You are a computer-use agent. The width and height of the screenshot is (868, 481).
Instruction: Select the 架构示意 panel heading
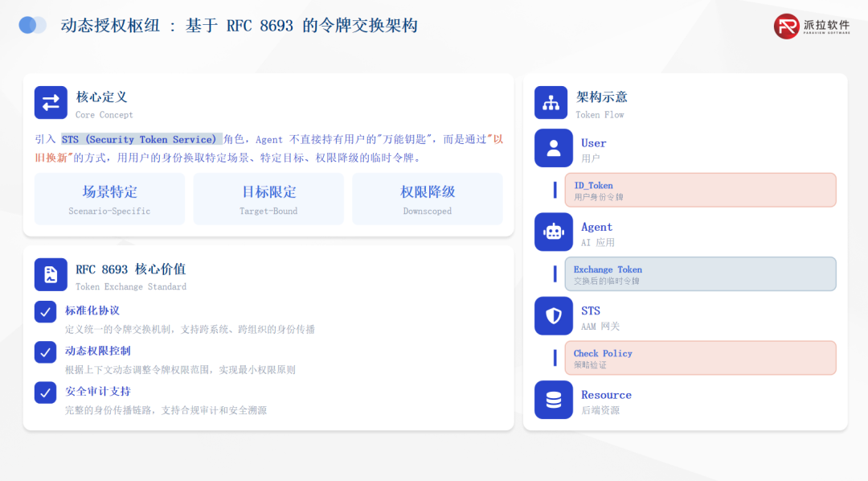point(603,97)
